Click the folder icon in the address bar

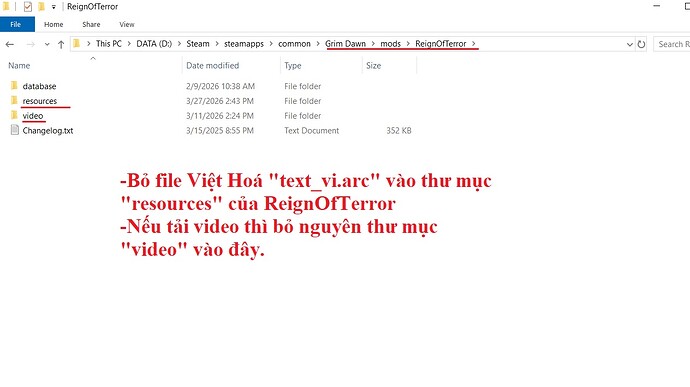pyautogui.click(x=77, y=43)
